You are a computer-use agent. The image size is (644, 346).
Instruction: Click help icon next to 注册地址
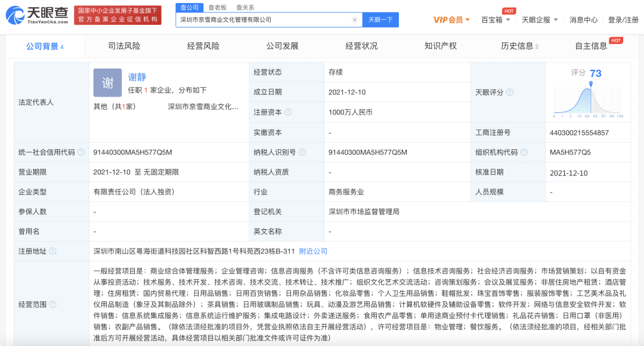pyautogui.click(x=53, y=251)
